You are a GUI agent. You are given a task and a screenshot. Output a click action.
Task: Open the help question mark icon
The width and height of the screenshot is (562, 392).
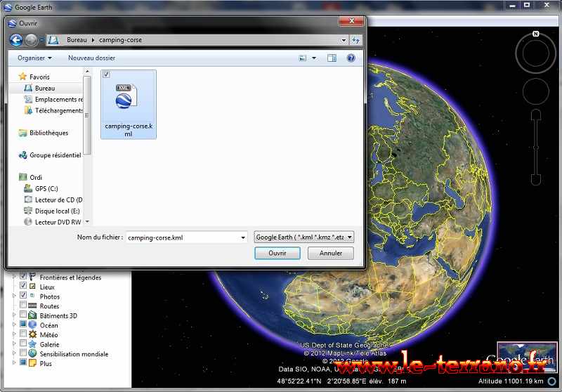coord(351,58)
